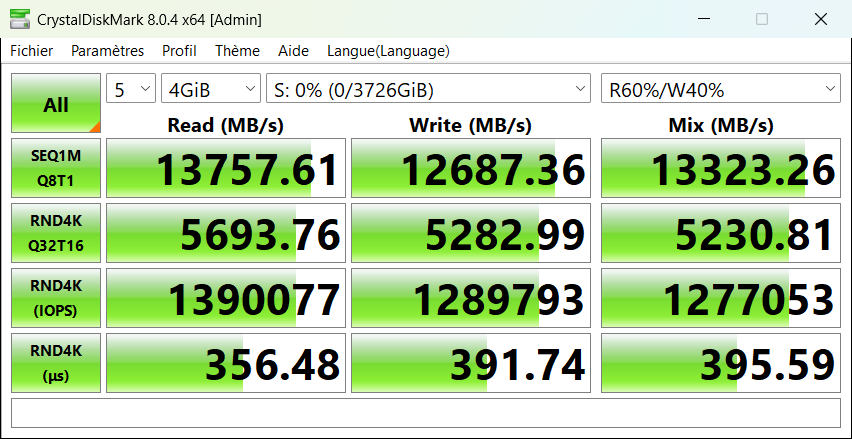Open the Langue(Language) menu
Viewport: 852px width, 439px height.
(x=388, y=51)
